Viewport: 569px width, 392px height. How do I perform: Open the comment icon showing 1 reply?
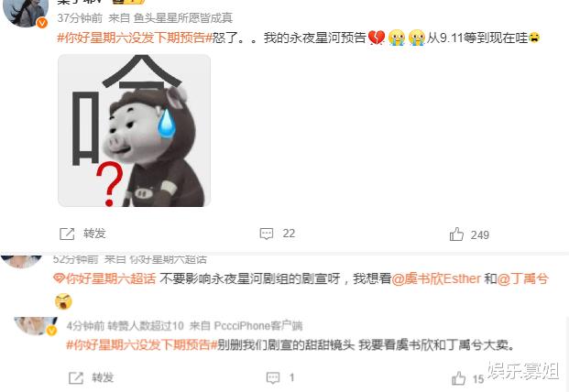(x=273, y=378)
